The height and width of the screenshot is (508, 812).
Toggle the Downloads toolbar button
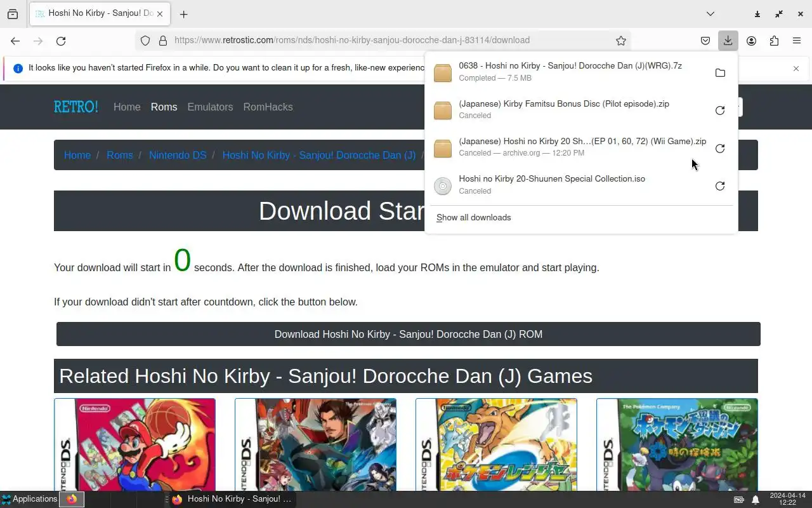click(728, 41)
